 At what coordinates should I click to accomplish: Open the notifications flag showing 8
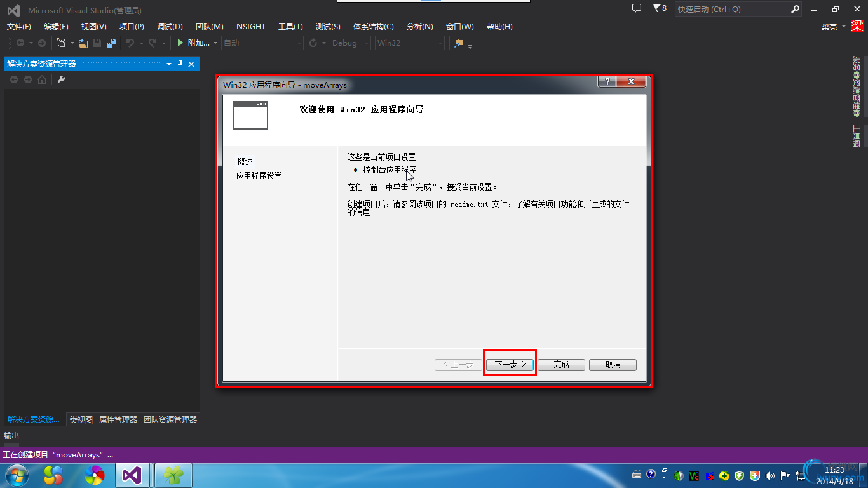(658, 9)
